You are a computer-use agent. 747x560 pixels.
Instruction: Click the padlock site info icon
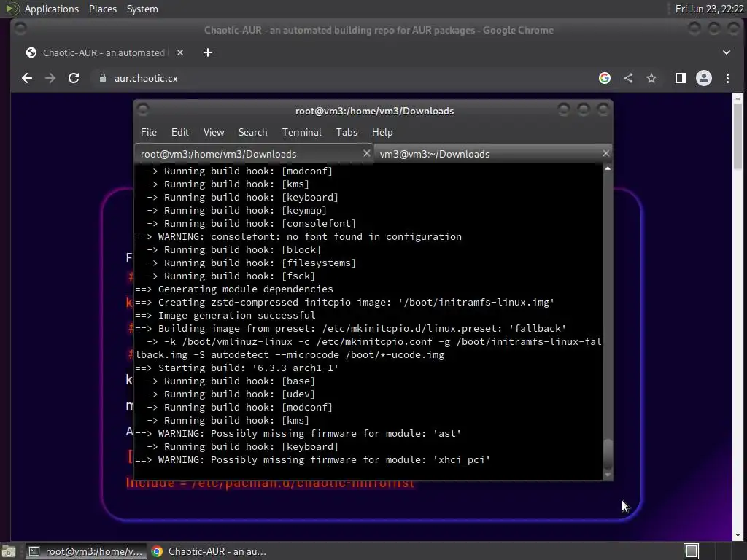(102, 78)
